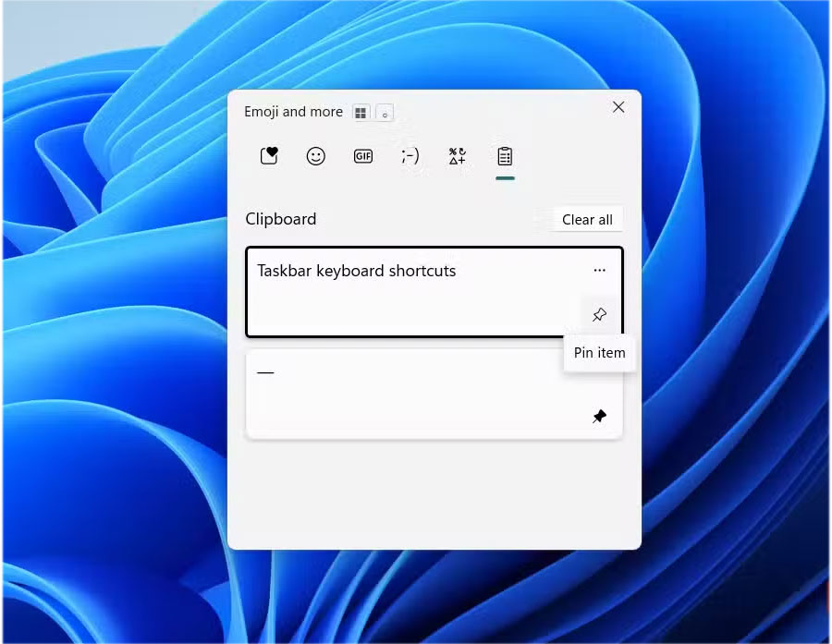Image resolution: width=832 pixels, height=644 pixels.
Task: Click the Windows logo key icon in the header
Action: [361, 112]
